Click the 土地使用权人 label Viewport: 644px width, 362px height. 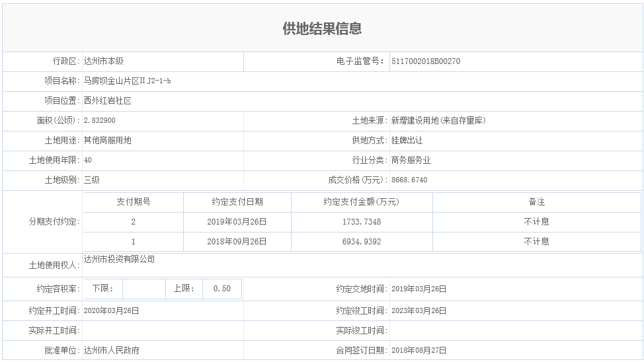point(54,265)
